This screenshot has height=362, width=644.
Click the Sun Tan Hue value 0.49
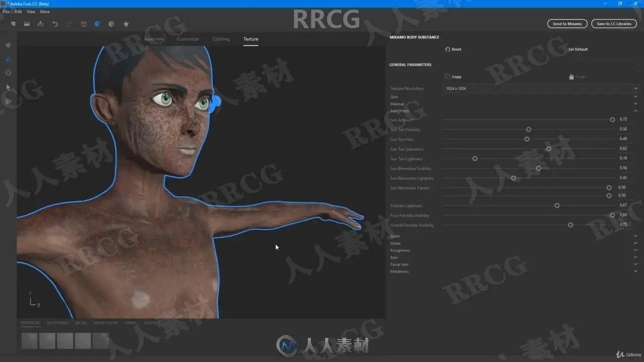pyautogui.click(x=623, y=139)
